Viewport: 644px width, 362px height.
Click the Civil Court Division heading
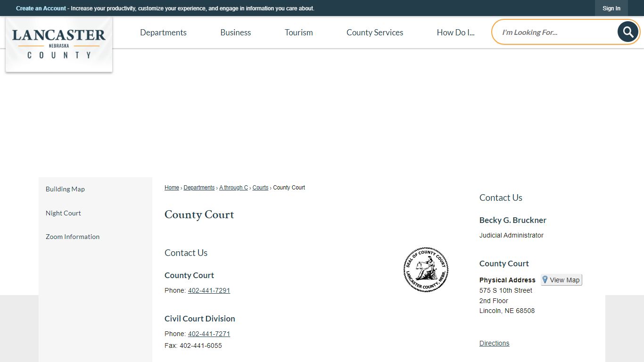(x=200, y=319)
